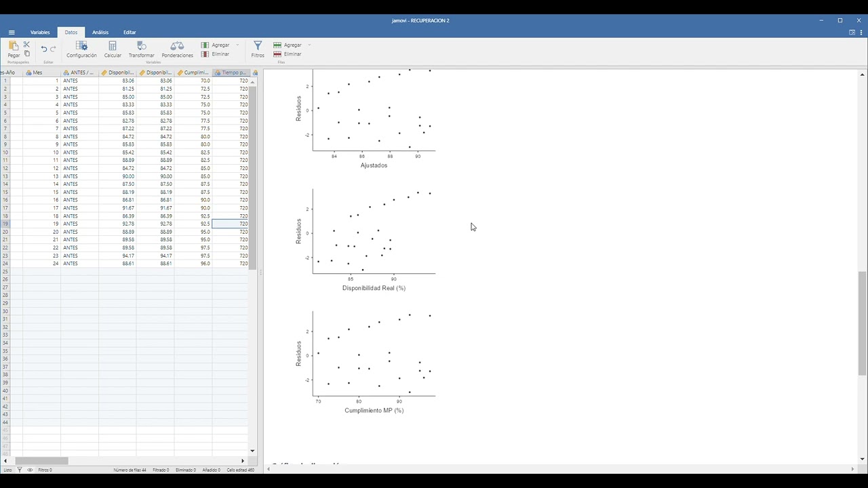Open the vertical dots options menu at top right

pos(861,33)
